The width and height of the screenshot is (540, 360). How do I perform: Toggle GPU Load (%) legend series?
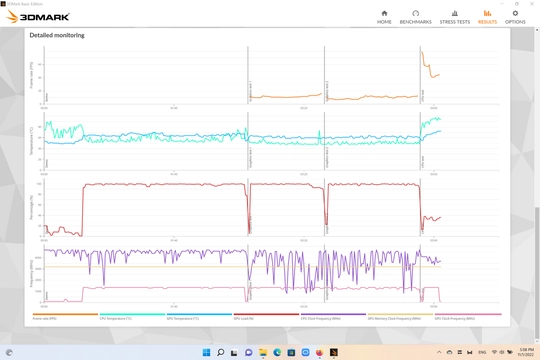tap(266, 317)
